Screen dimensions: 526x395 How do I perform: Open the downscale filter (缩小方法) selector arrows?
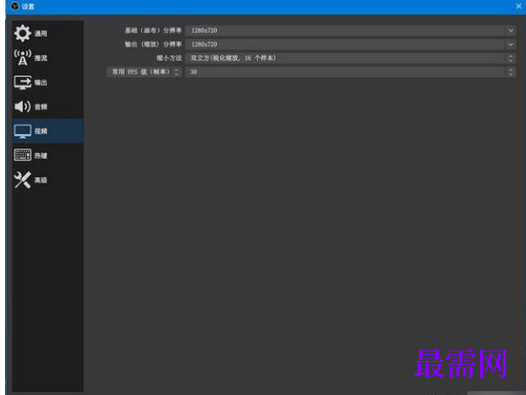pyautogui.click(x=511, y=58)
